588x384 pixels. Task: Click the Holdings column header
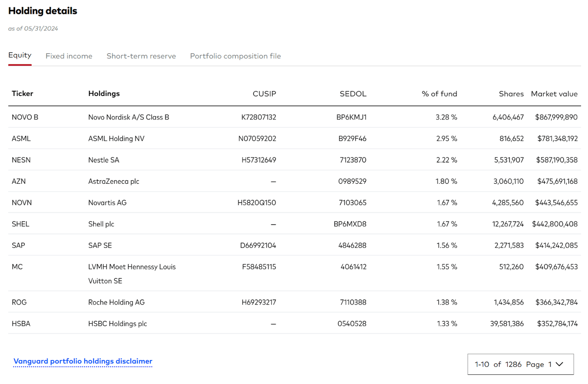tap(104, 94)
